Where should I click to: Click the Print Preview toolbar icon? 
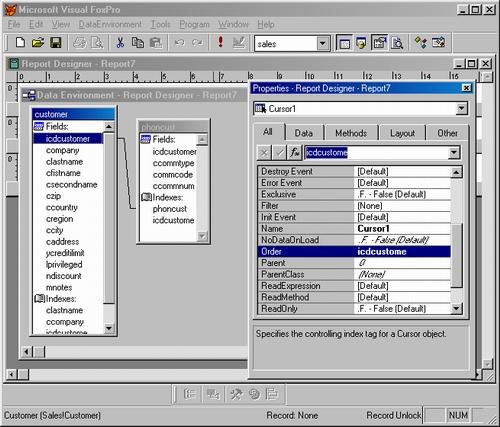pyautogui.click(x=97, y=43)
